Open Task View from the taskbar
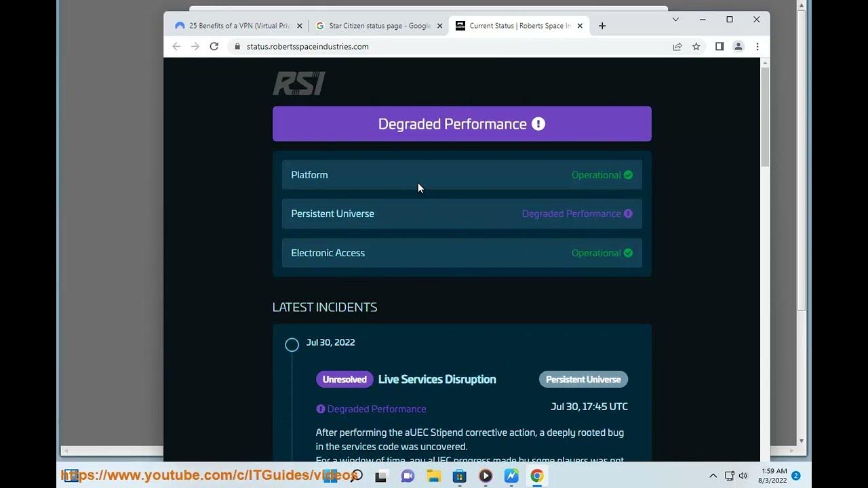The width and height of the screenshot is (868, 488). pos(381,476)
